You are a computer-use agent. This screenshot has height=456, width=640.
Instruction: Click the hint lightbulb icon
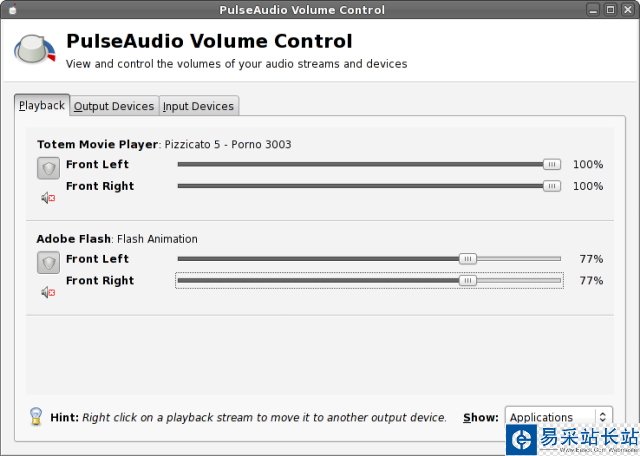pyautogui.click(x=35, y=416)
